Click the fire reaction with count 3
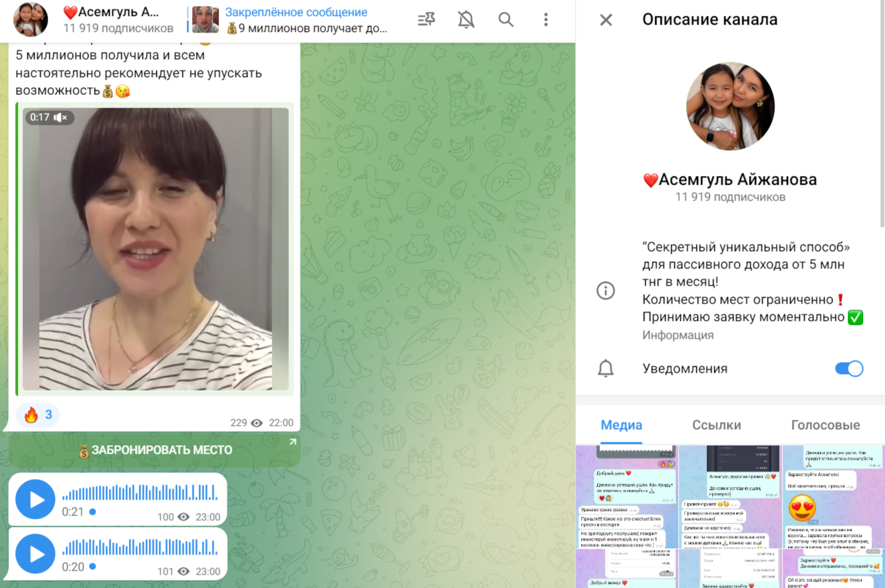Screen dimensions: 885x588 pyautogui.click(x=38, y=415)
